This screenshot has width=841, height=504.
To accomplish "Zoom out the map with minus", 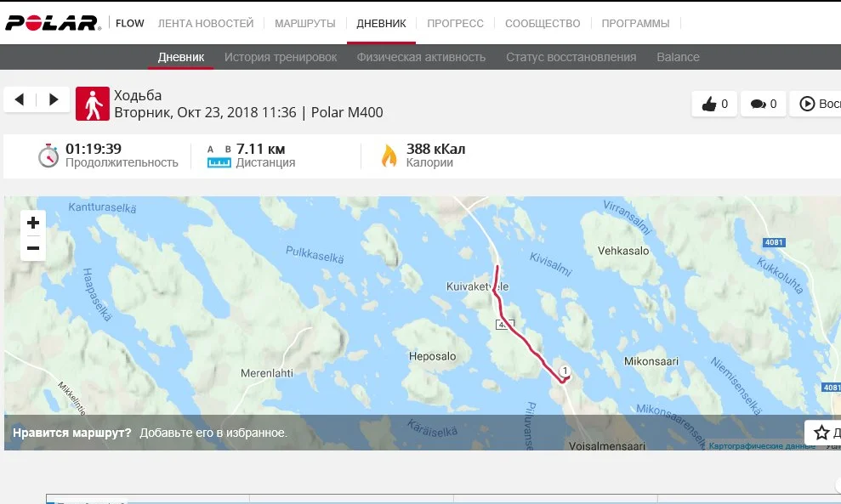I will [32, 248].
